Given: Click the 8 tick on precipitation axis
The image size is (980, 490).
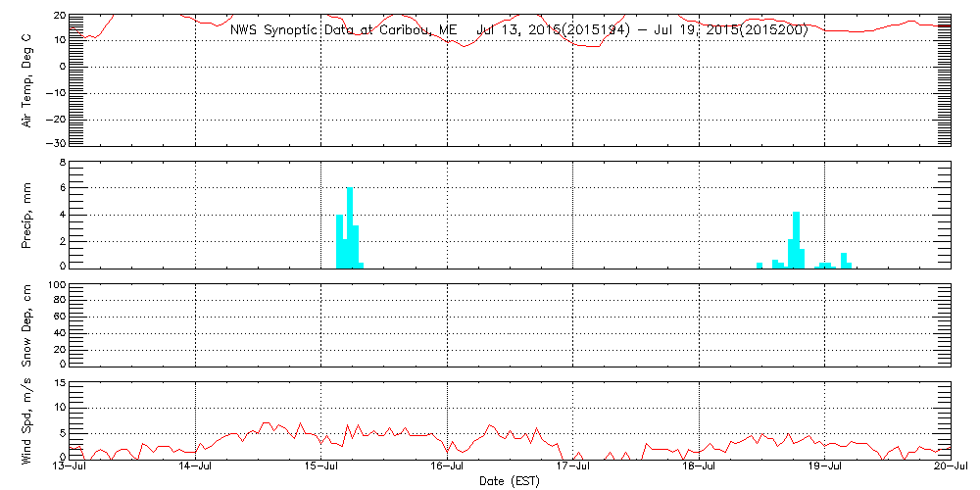Looking at the screenshot, I should click(x=62, y=163).
